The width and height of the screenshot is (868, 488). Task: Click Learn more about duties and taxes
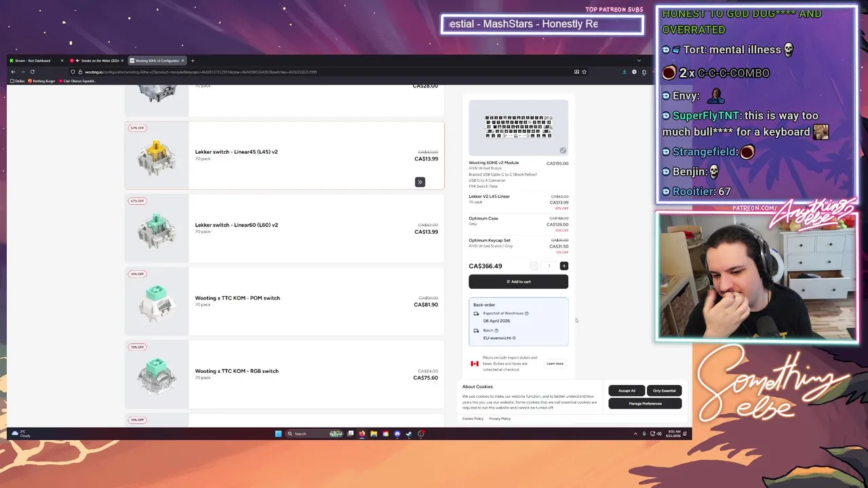(x=555, y=364)
